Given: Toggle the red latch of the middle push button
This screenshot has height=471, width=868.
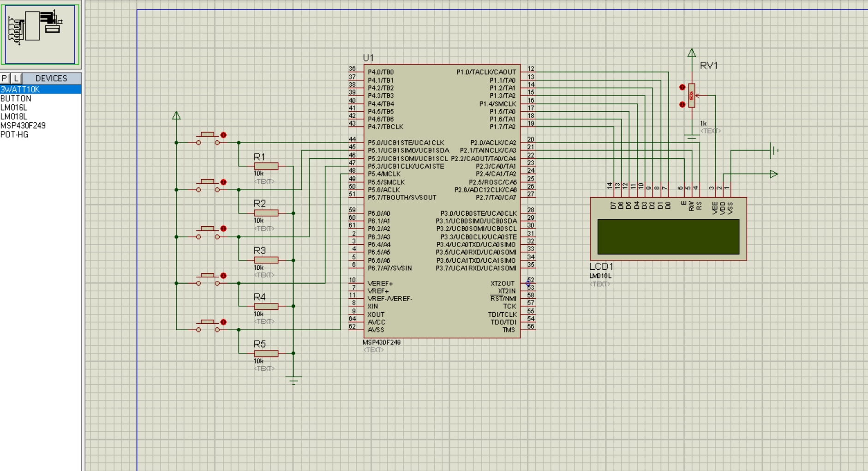Looking at the screenshot, I should click(223, 229).
